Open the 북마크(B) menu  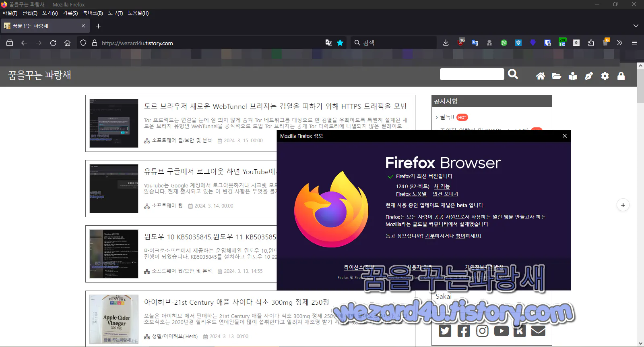pyautogui.click(x=93, y=13)
